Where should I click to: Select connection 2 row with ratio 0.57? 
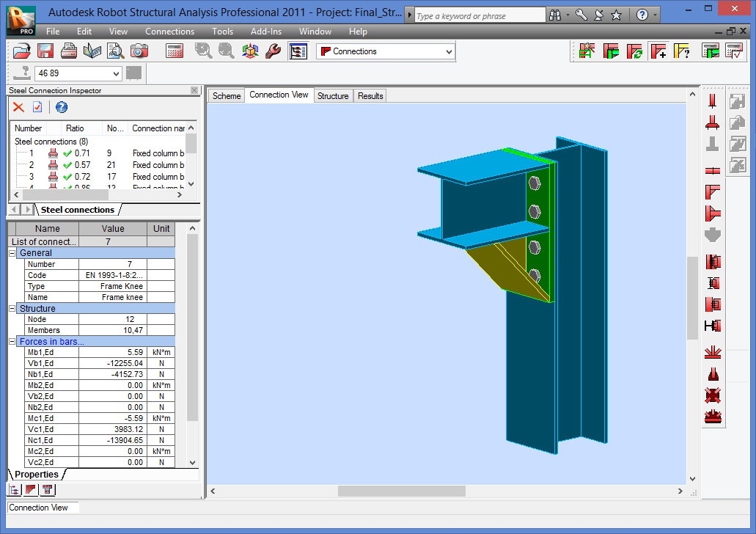(99, 165)
